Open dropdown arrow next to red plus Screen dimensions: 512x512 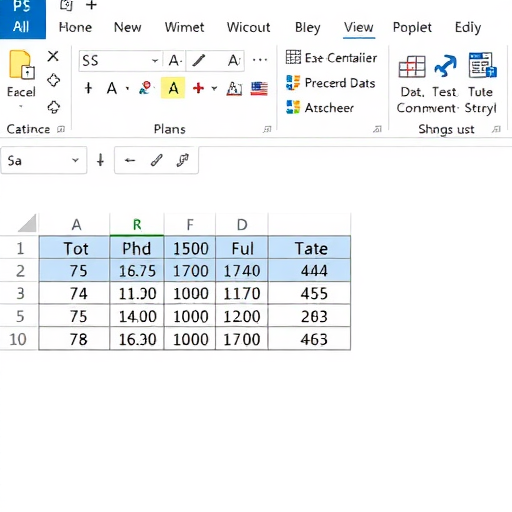click(x=214, y=88)
